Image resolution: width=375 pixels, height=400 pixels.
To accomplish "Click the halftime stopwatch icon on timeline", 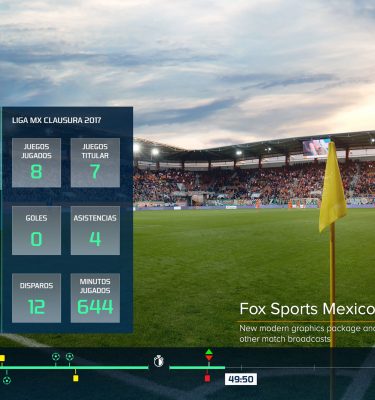I will (x=159, y=361).
